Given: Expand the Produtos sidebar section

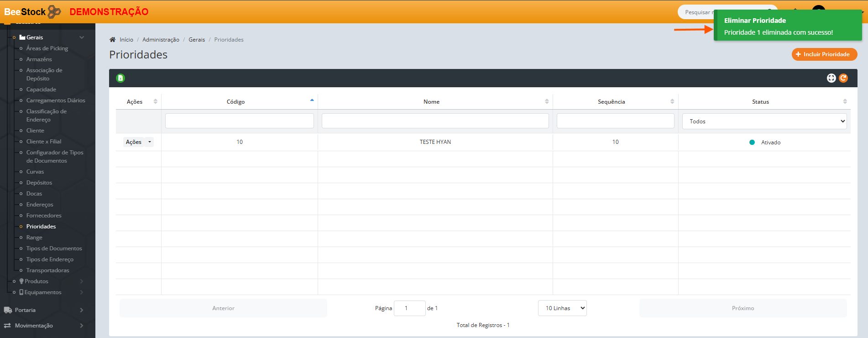Looking at the screenshot, I should point(82,281).
